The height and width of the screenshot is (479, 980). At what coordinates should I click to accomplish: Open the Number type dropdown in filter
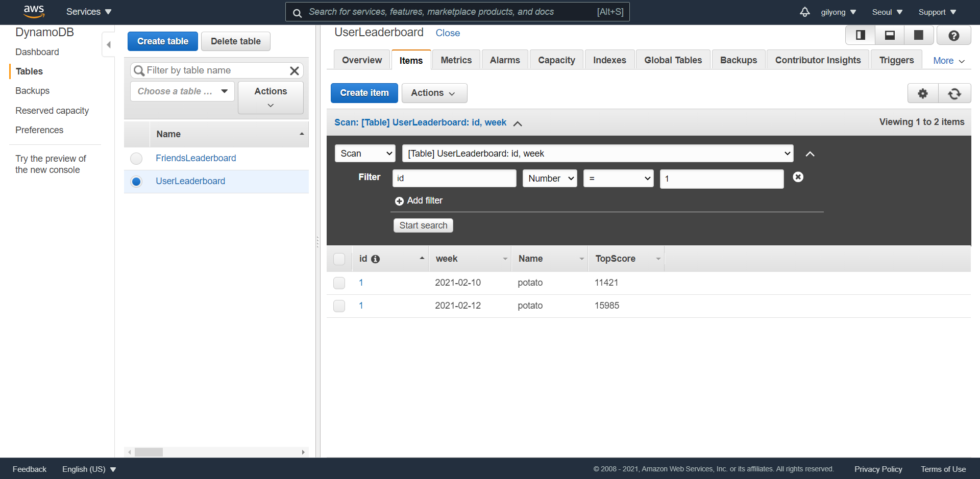pos(550,179)
